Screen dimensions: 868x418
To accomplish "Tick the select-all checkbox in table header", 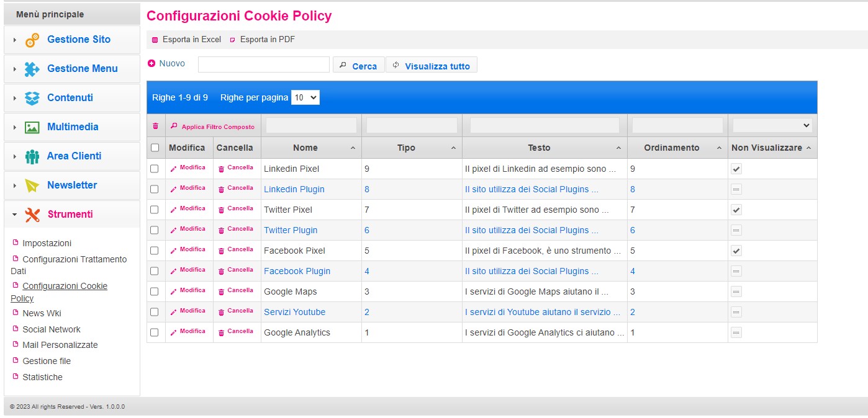I will 155,148.
